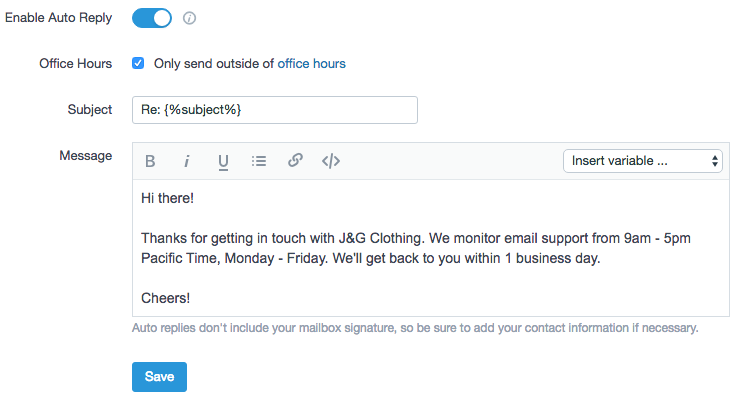This screenshot has height=405, width=738.
Task: Toggle bold formatting in the message editor
Action: (x=150, y=161)
